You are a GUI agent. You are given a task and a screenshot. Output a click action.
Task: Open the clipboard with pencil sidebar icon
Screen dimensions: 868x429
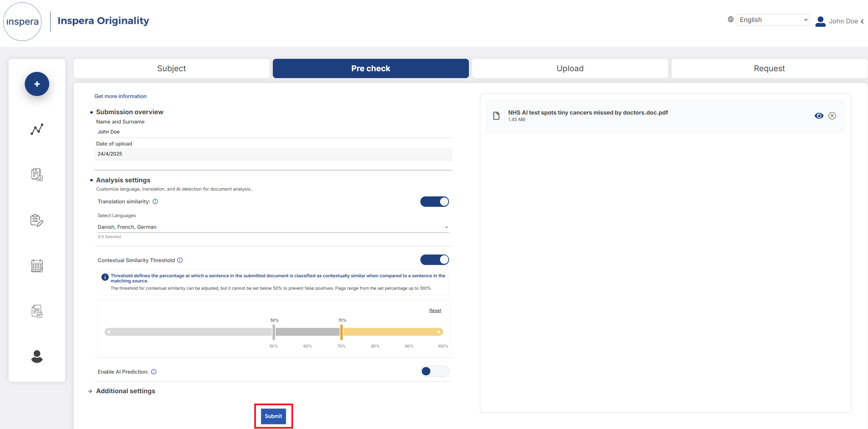[x=37, y=220]
